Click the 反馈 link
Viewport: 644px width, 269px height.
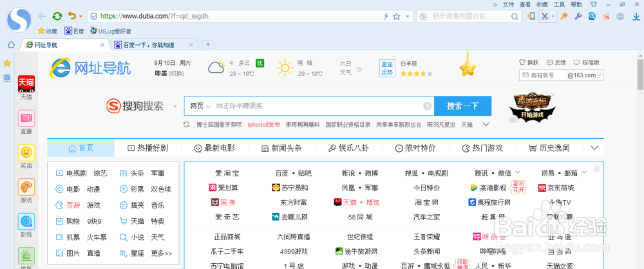pos(556,62)
